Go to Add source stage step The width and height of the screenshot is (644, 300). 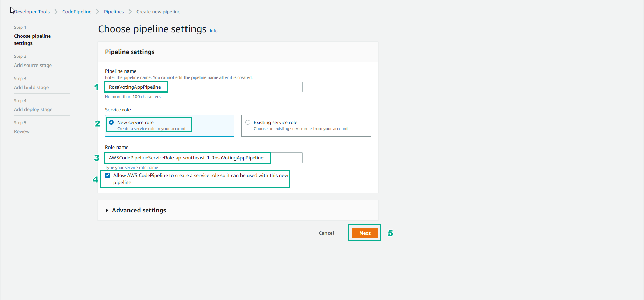click(33, 65)
